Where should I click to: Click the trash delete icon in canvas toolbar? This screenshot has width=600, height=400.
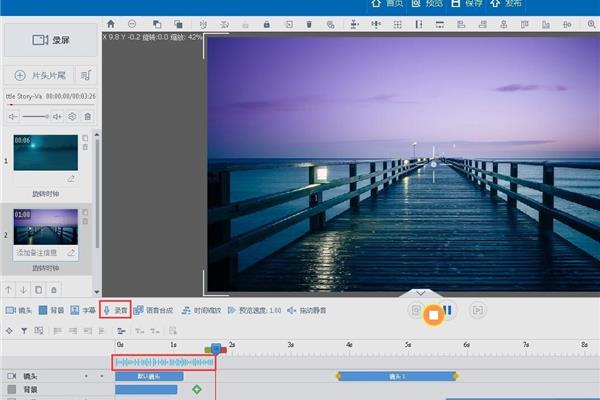pos(309,24)
